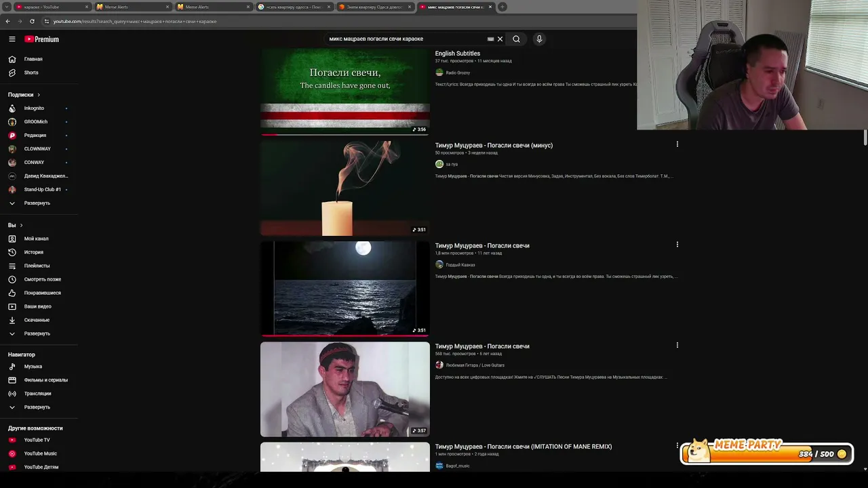Switch to the караоке - YouTube tab
The width and height of the screenshot is (868, 488).
point(52,7)
